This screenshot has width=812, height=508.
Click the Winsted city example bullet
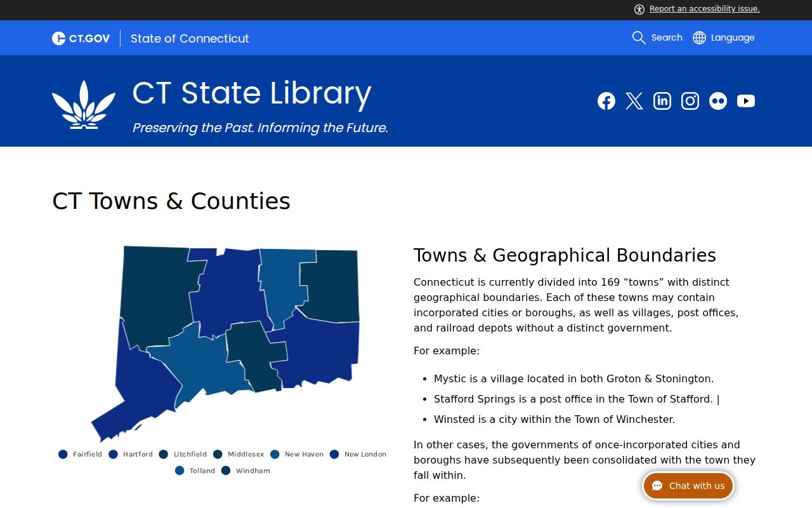(554, 420)
